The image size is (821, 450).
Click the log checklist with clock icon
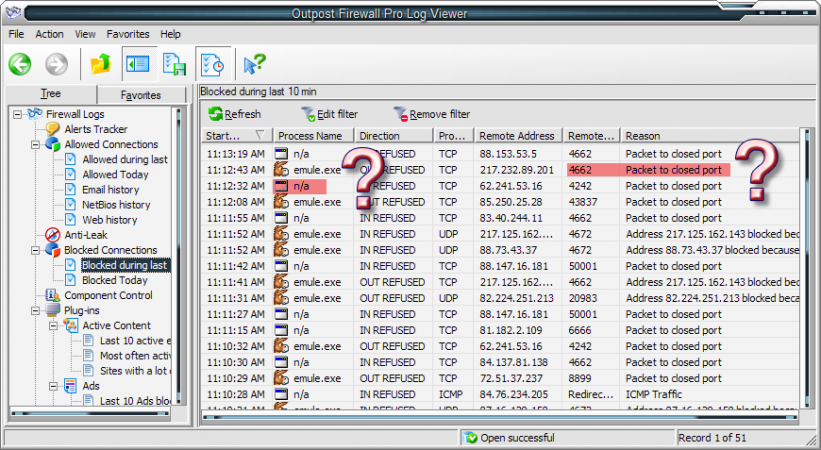213,64
